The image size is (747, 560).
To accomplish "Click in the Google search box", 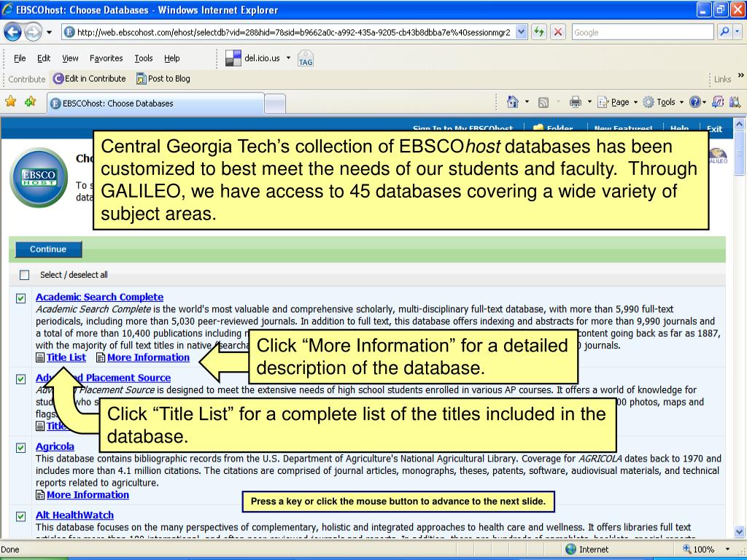I will pyautogui.click(x=642, y=32).
